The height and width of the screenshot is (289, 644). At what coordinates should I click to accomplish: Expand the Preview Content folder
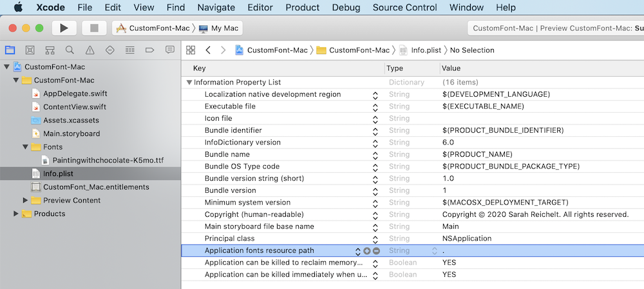click(x=26, y=201)
